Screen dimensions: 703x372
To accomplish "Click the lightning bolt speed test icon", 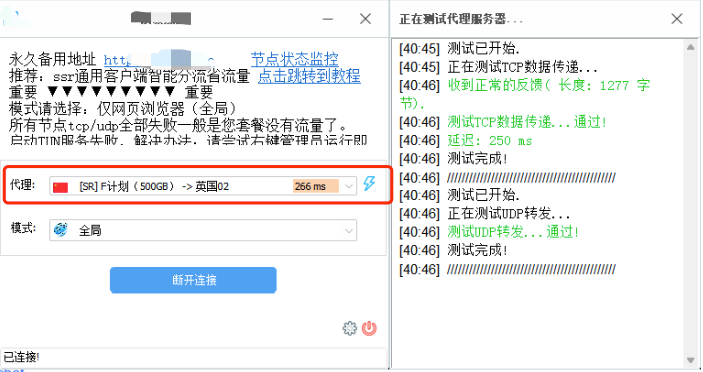I will click(369, 183).
